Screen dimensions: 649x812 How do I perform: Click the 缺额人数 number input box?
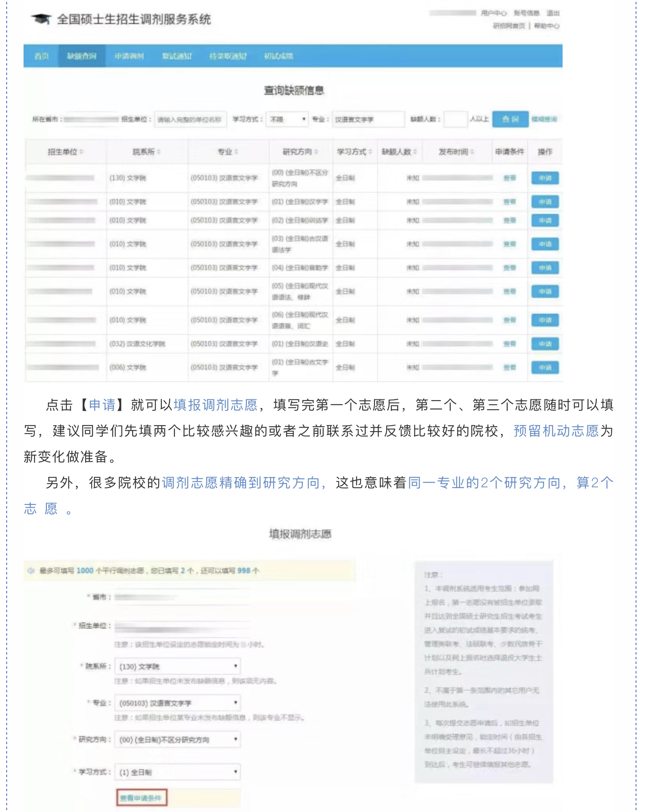click(x=455, y=119)
